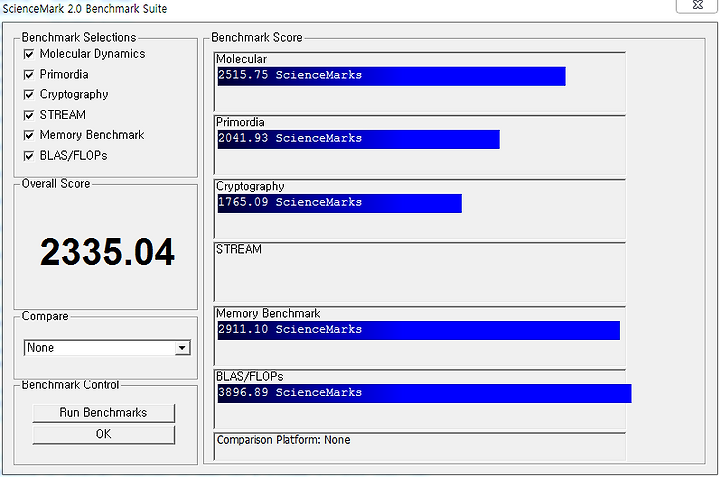Viewport: 720px width, 477px height.
Task: Uncheck the BLAS/FLOPs checkbox
Action: 29,156
